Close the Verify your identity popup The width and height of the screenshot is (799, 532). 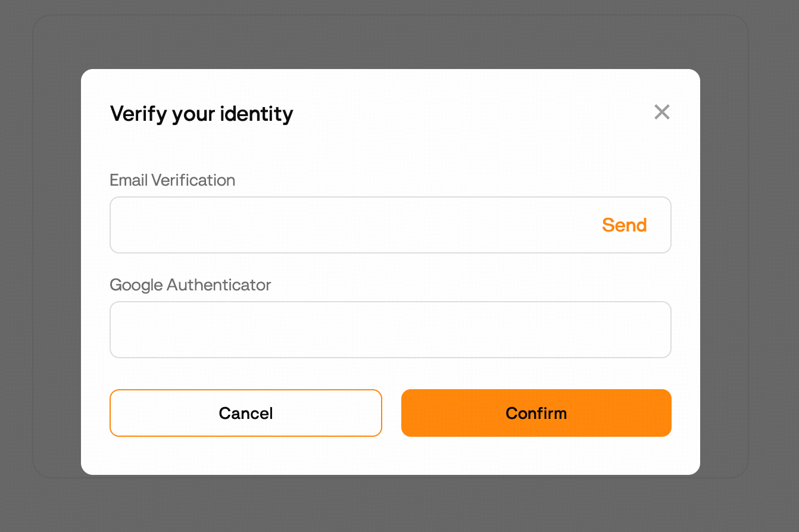pos(661,112)
